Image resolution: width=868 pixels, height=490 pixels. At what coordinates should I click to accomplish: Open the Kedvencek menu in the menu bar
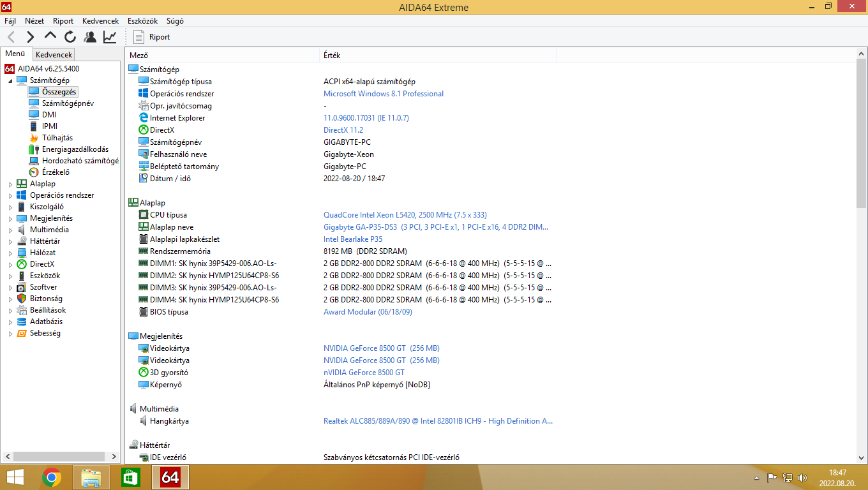coord(100,21)
